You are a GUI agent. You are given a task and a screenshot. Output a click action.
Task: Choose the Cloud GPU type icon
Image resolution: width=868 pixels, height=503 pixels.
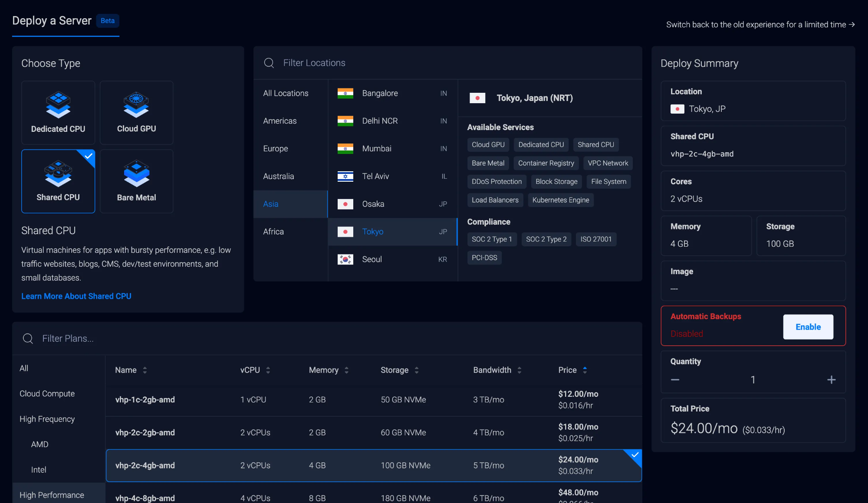click(136, 105)
